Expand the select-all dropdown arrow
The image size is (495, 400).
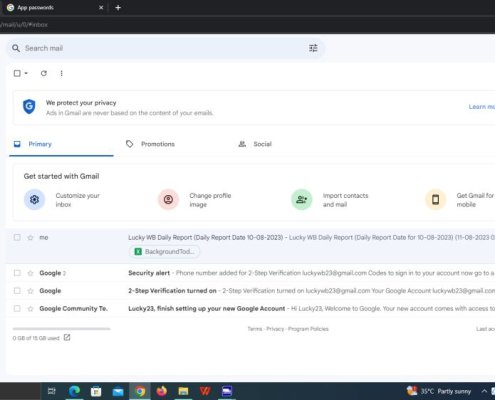tap(26, 73)
